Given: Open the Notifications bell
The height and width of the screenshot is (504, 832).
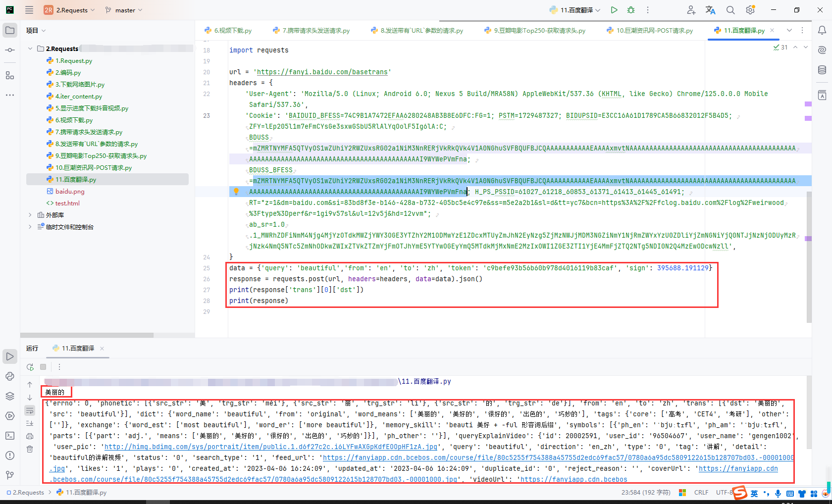Looking at the screenshot, I should tap(822, 30).
